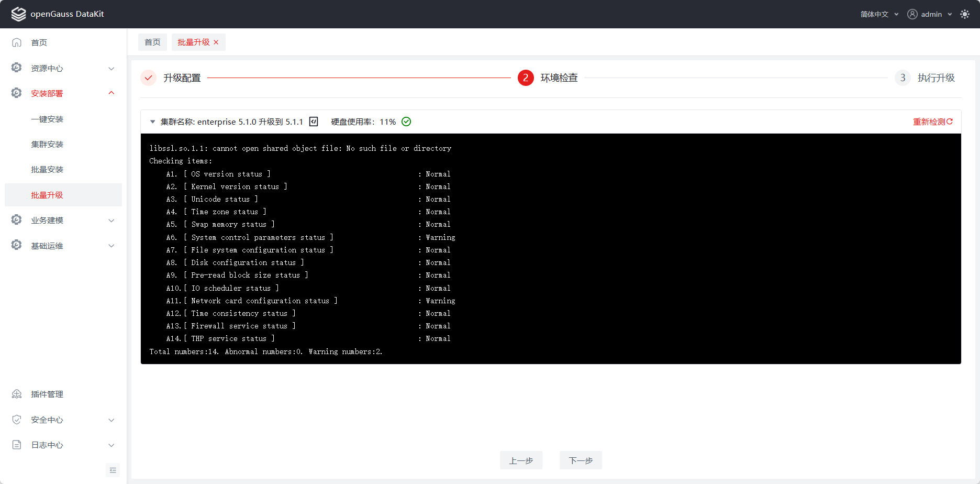
Task: Click the admin user avatar icon
Action: (x=912, y=14)
